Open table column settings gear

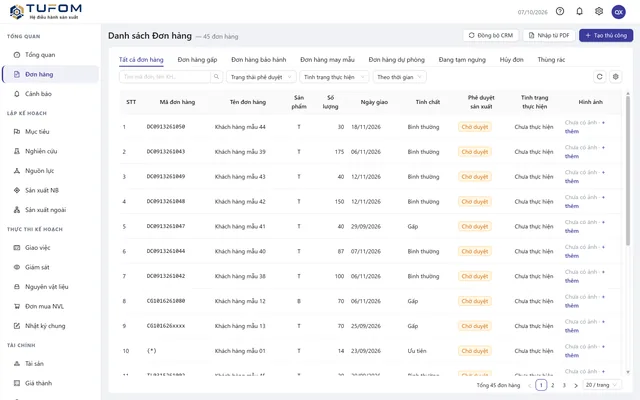coord(616,77)
